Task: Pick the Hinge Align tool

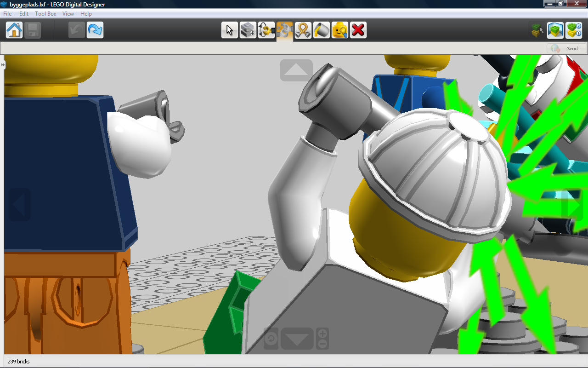Action: [285, 30]
